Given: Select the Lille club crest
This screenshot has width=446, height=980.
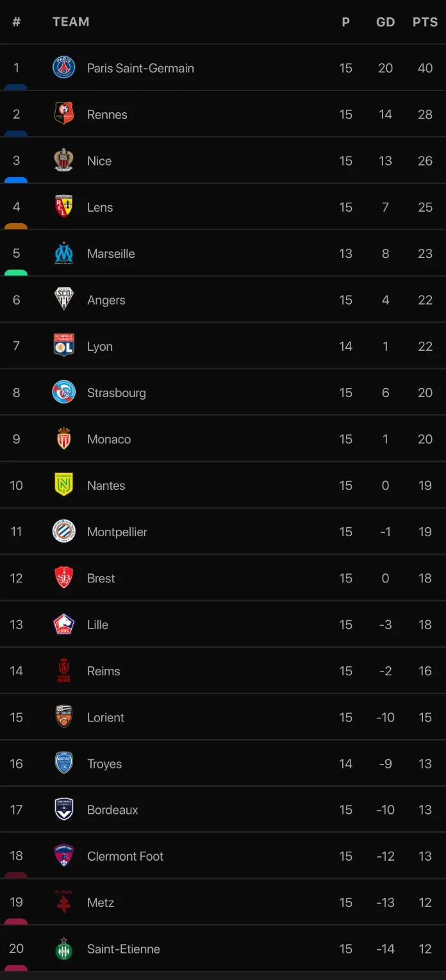Looking at the screenshot, I should (x=64, y=625).
